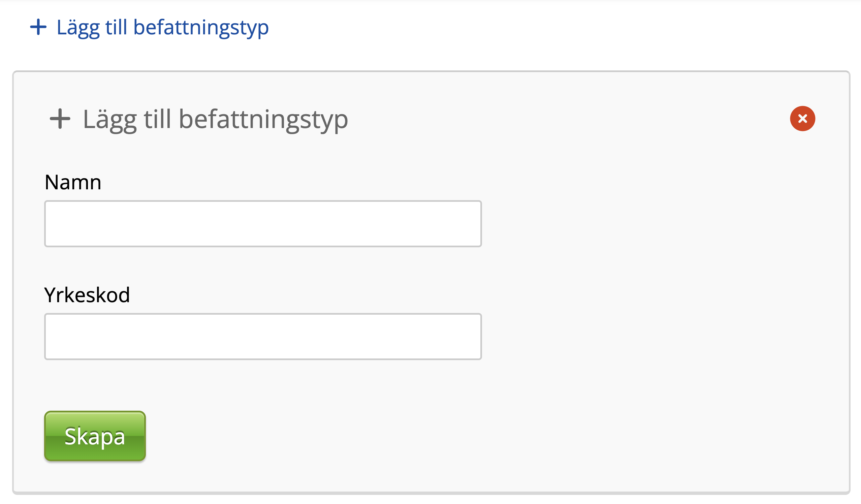Click the blue plus icon beside the top link

coord(38,27)
